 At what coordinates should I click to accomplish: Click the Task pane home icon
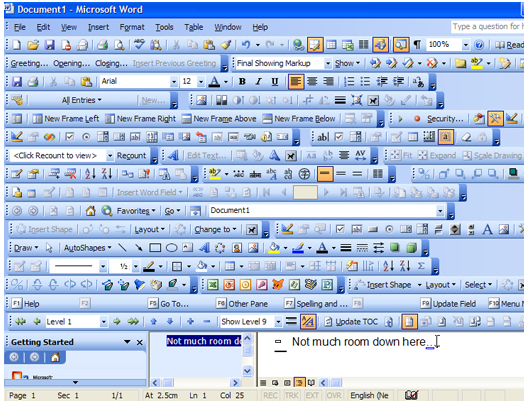coord(55,357)
